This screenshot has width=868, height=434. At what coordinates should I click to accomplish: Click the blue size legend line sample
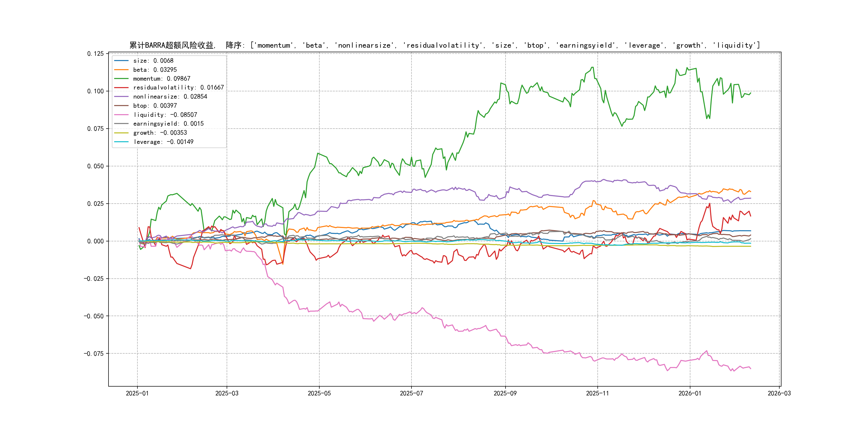(x=121, y=61)
